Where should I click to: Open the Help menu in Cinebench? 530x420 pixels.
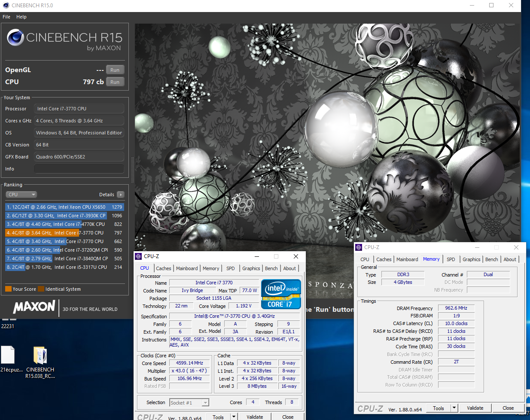pyautogui.click(x=21, y=17)
